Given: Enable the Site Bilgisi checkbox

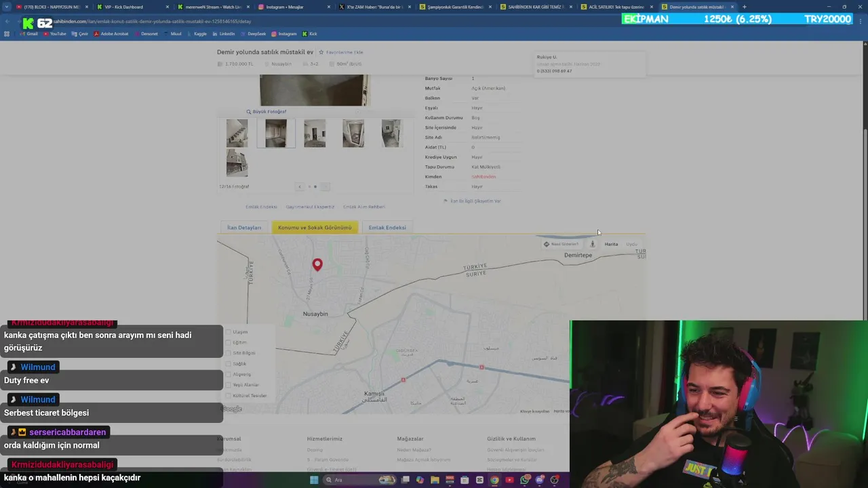Looking at the screenshot, I should tap(228, 353).
